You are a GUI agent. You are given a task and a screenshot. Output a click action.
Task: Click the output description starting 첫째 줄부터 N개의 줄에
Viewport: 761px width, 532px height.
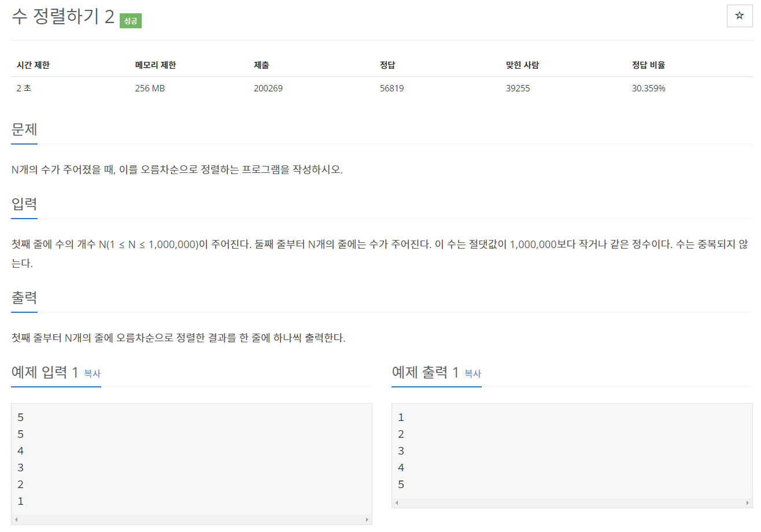coord(178,338)
